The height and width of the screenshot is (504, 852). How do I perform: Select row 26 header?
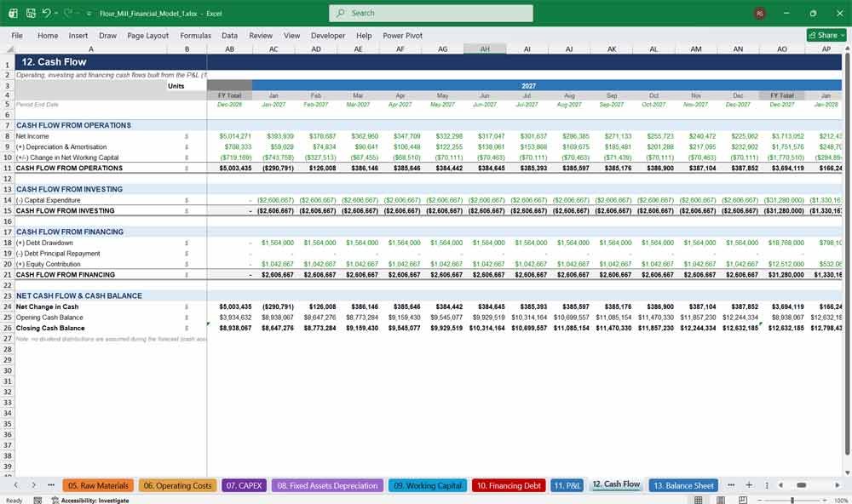coord(8,328)
